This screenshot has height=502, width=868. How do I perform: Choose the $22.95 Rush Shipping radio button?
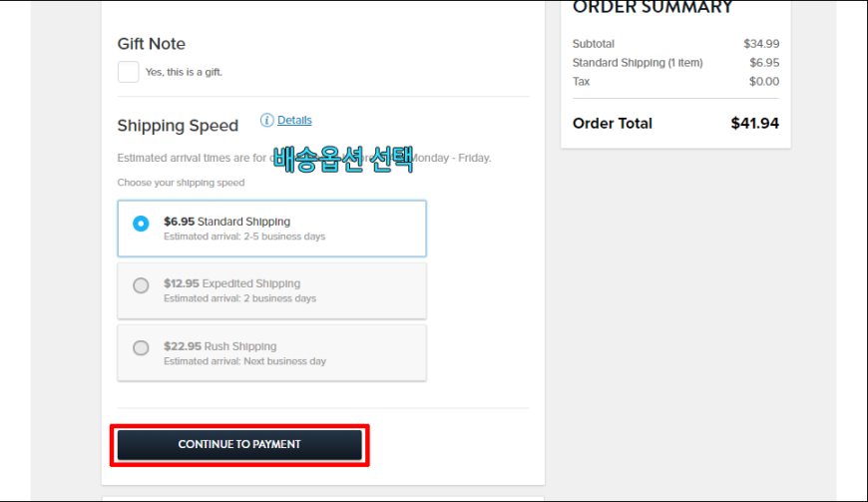141,347
